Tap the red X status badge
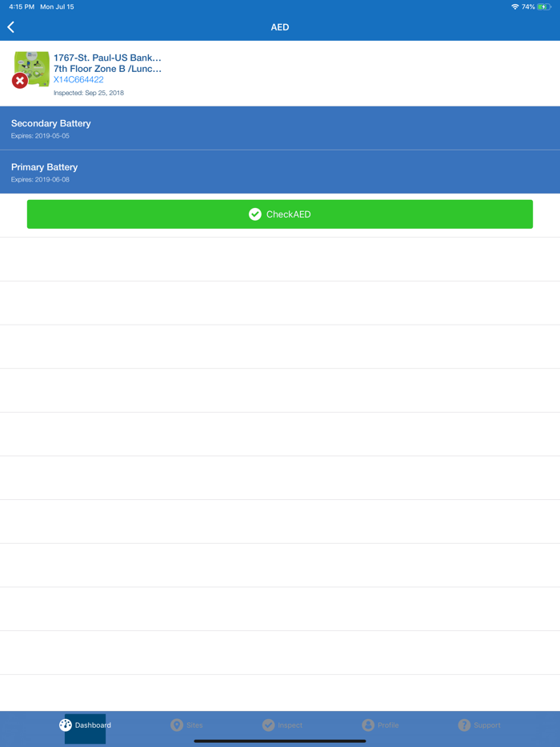The width and height of the screenshot is (560, 747). [x=19, y=81]
